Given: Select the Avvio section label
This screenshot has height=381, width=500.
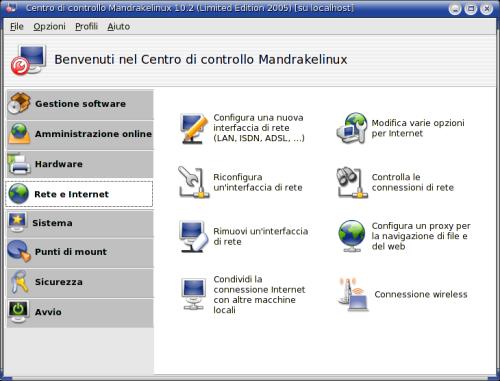Looking at the screenshot, I should click(x=48, y=312).
